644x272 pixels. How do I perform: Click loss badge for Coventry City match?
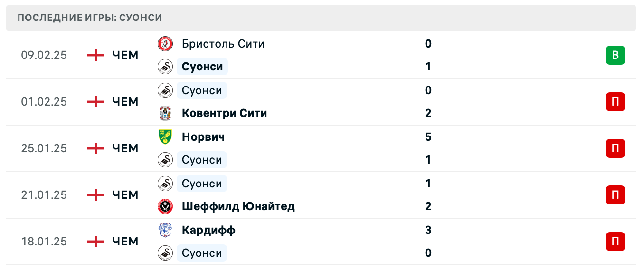pos(615,102)
